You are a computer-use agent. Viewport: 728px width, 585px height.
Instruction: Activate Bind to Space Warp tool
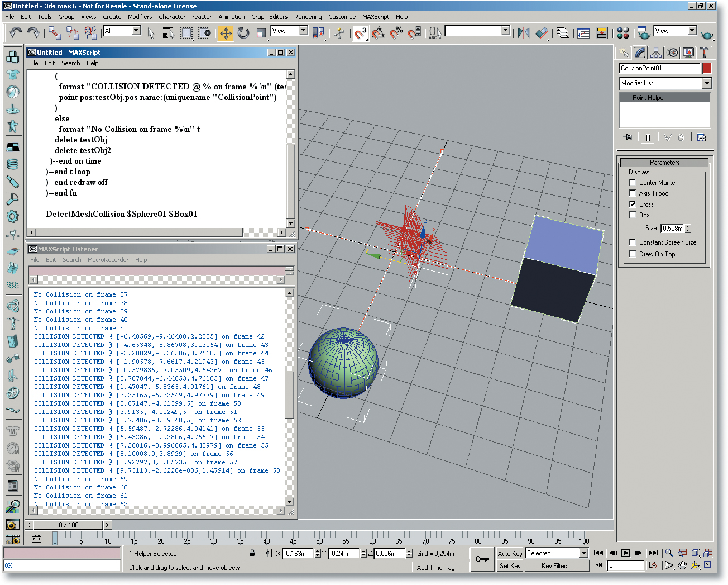[90, 33]
